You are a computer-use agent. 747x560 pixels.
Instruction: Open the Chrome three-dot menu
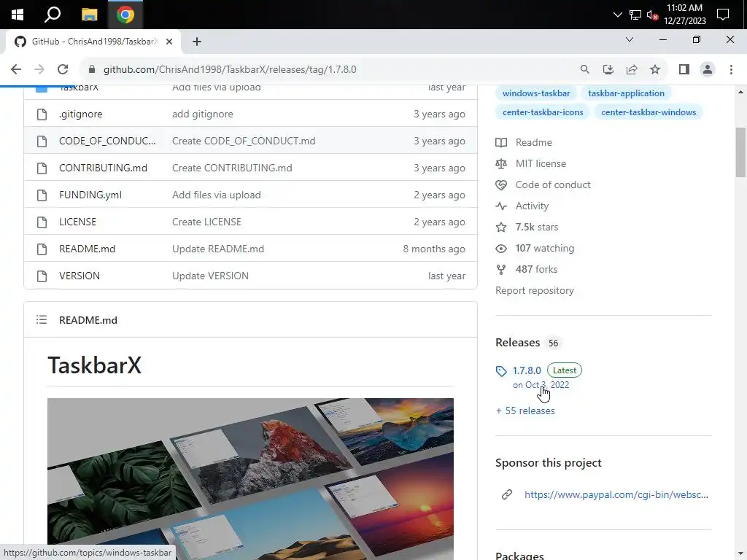click(731, 69)
